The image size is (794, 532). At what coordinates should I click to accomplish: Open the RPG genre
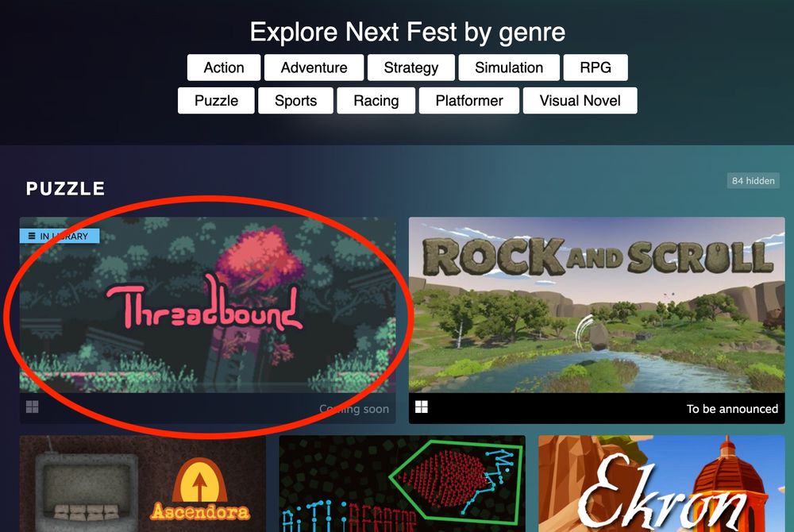595,67
